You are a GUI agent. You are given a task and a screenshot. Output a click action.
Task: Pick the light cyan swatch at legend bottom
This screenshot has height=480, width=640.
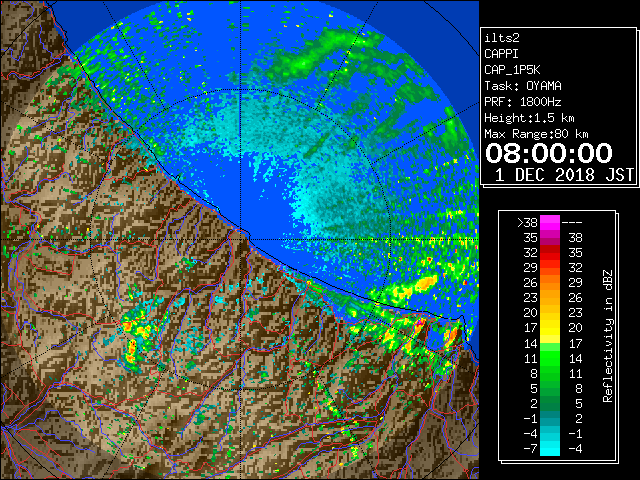pos(550,448)
